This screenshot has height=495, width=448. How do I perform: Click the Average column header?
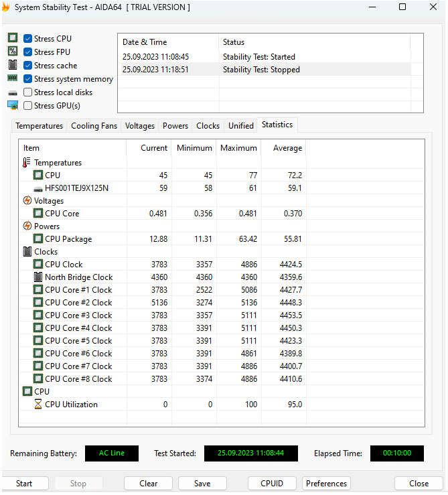(x=283, y=148)
